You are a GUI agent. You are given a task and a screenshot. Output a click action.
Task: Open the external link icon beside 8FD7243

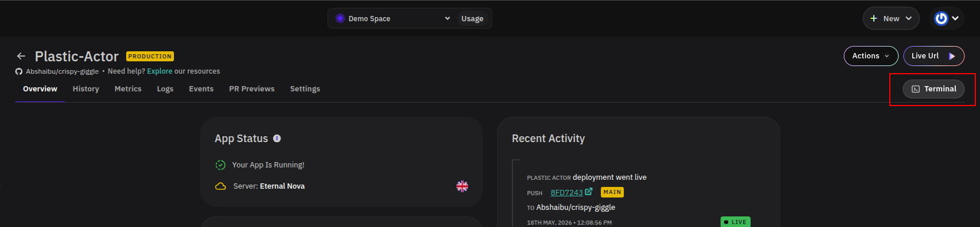coord(588,192)
